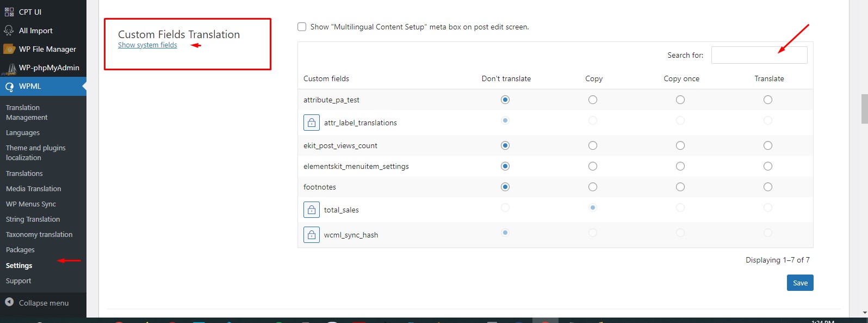Click the elementskit_menuitem_settings field name
Screen dimensions: 868x323
coord(356,166)
